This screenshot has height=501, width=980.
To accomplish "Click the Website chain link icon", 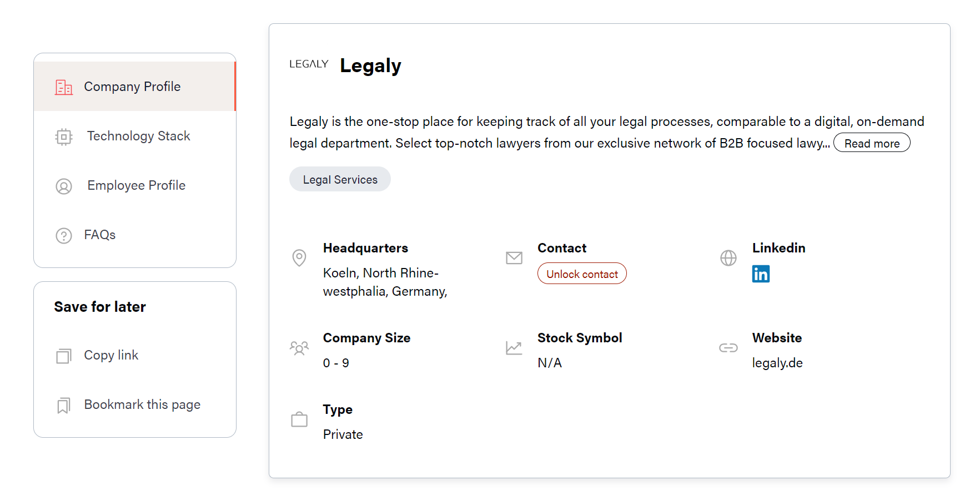I will pos(728,348).
